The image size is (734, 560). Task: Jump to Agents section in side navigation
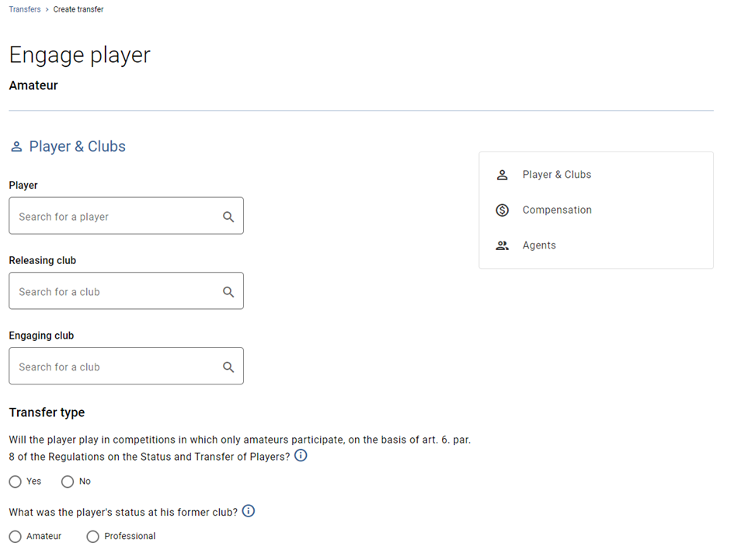(539, 245)
